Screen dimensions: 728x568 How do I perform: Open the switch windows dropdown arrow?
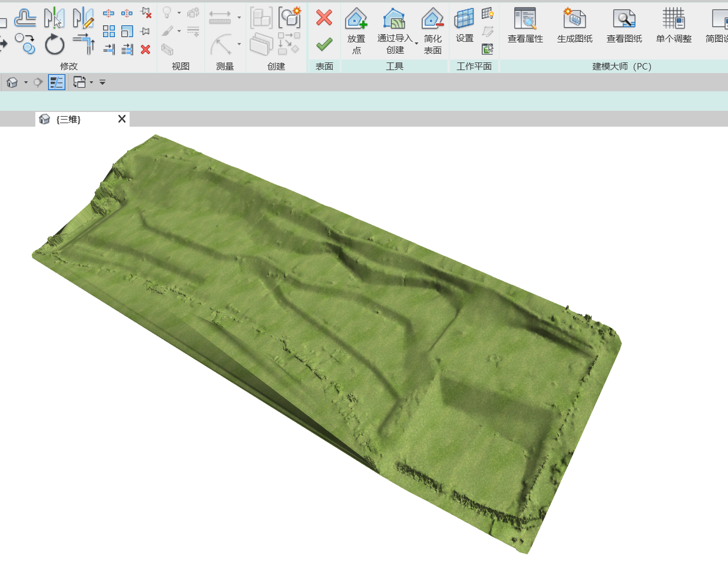click(91, 82)
